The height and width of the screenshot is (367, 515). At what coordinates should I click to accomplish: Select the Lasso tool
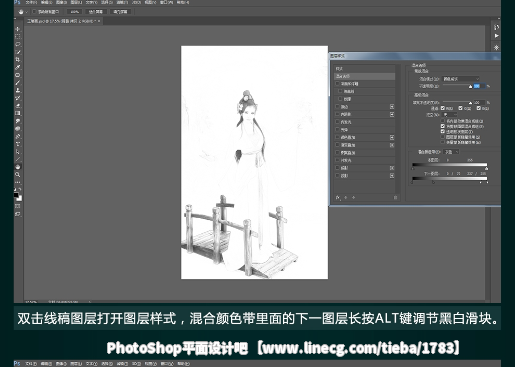tap(18, 44)
